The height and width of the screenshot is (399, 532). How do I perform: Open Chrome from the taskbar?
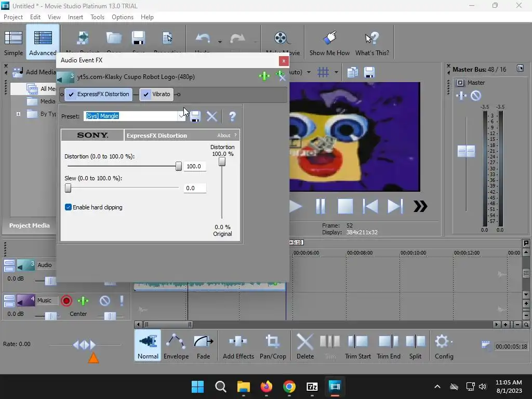coord(289,387)
